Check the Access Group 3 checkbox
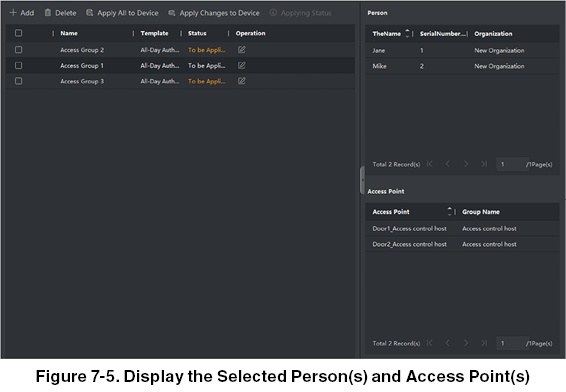 [x=18, y=81]
